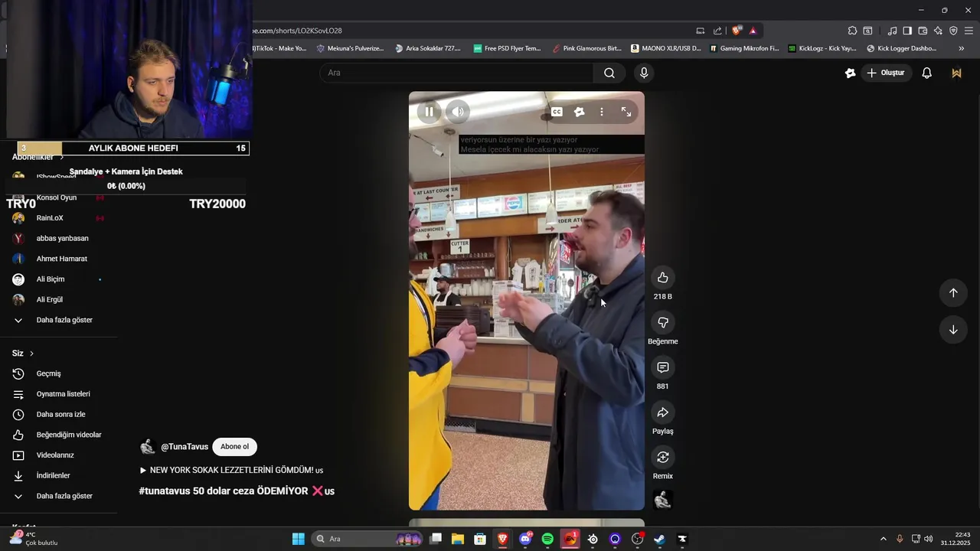Submit search with the magnifier button

(609, 73)
